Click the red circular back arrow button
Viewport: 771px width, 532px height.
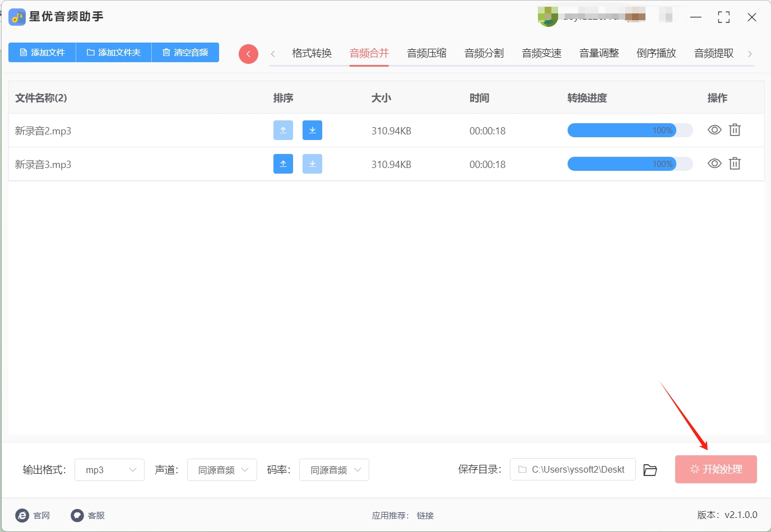(x=248, y=54)
